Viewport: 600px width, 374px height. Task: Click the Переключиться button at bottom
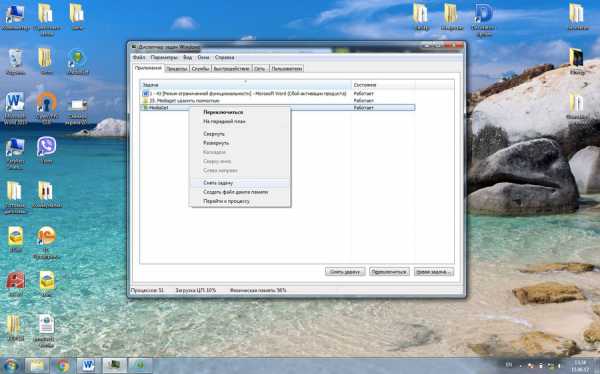tap(389, 272)
